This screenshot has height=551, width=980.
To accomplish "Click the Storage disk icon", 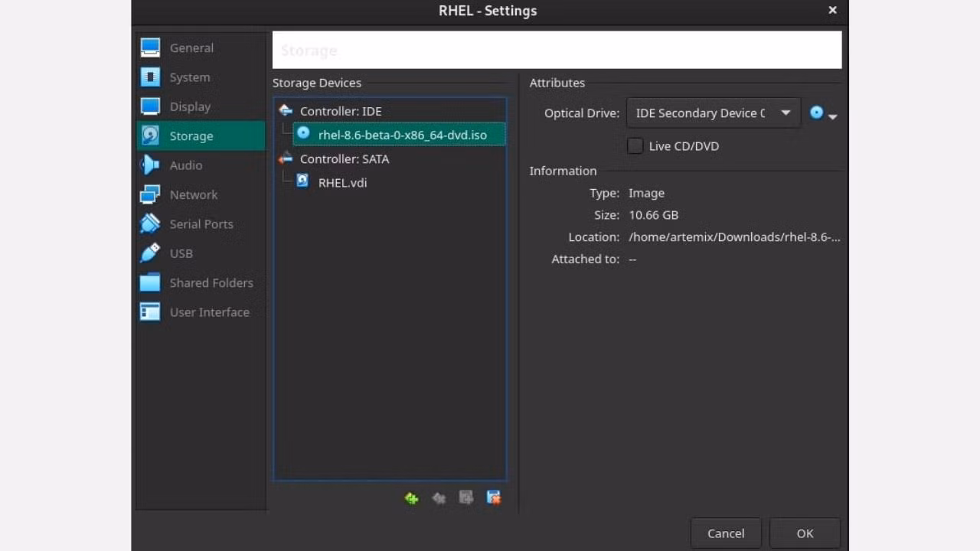I will coord(150,136).
